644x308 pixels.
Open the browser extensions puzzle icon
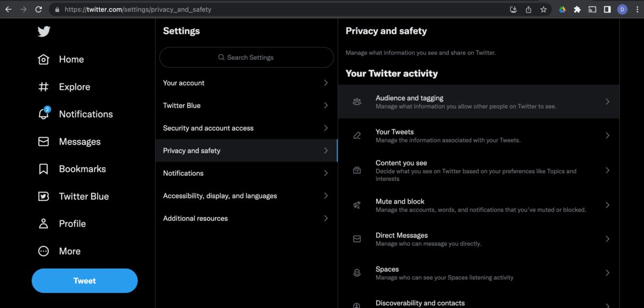pos(577,9)
